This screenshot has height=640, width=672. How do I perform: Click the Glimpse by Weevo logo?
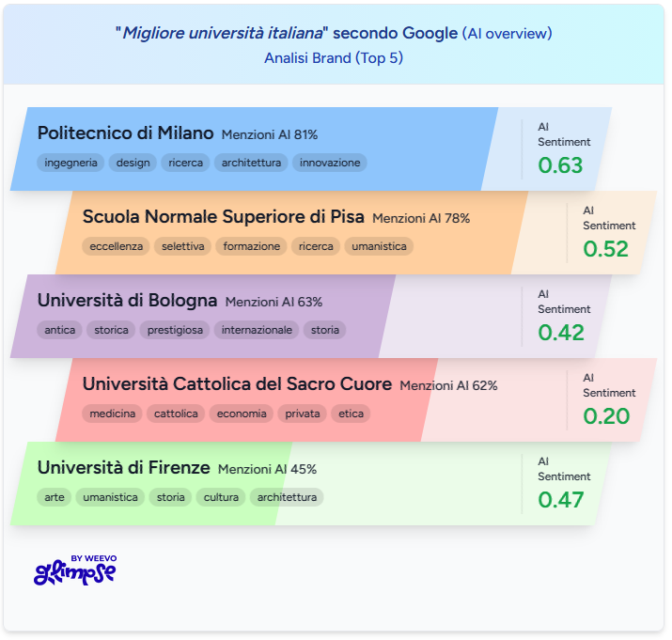click(74, 570)
